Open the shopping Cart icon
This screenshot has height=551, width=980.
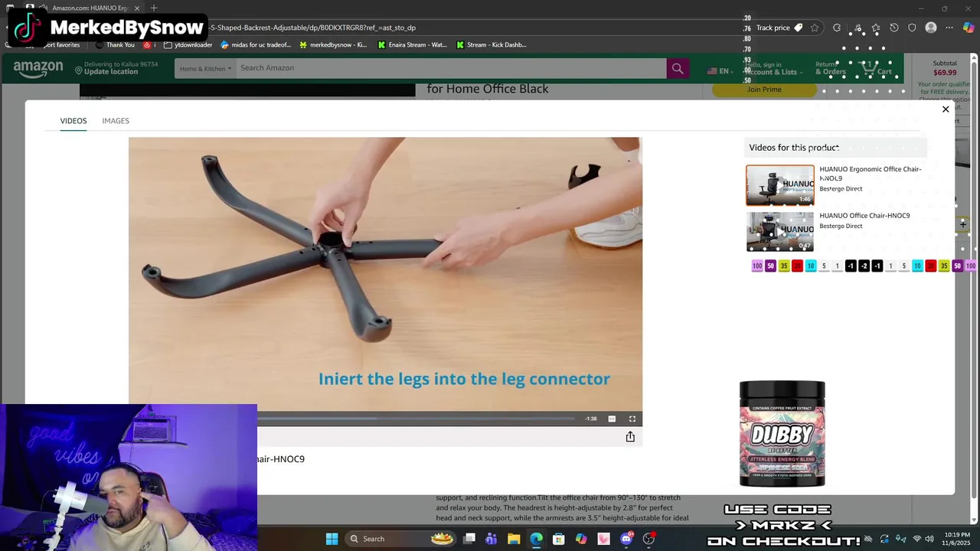(877, 69)
